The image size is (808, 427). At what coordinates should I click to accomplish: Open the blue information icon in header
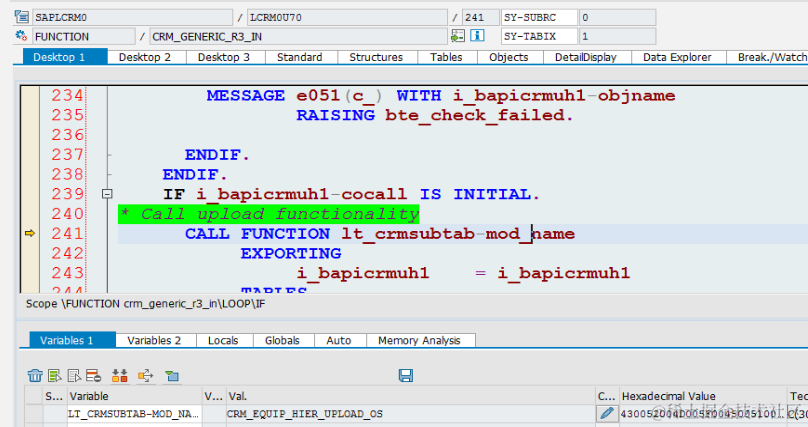pyautogui.click(x=477, y=36)
